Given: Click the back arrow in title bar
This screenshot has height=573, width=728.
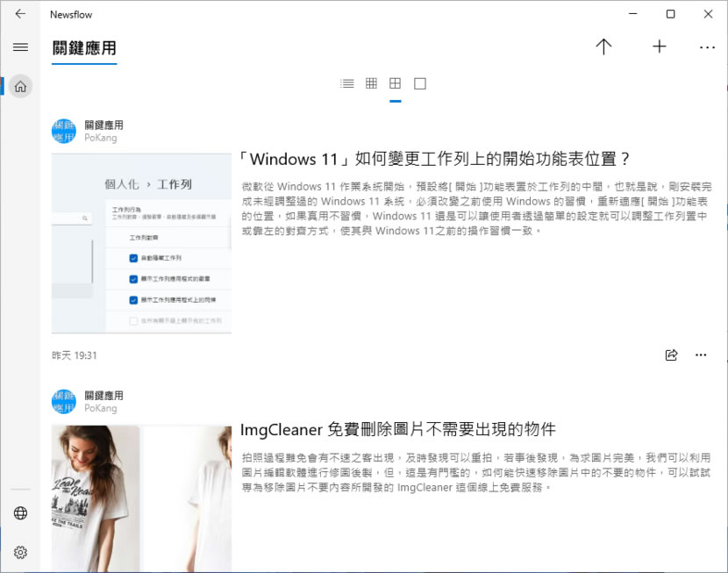Looking at the screenshot, I should pyautogui.click(x=20, y=14).
